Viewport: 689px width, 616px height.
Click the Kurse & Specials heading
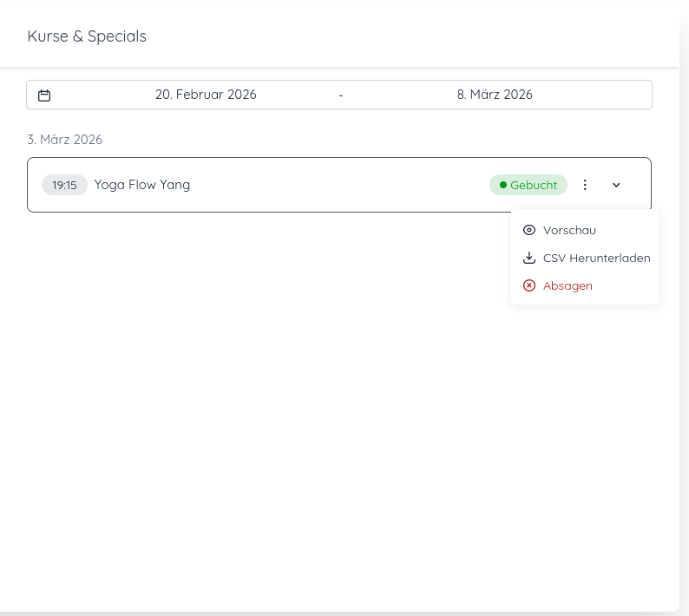point(87,36)
